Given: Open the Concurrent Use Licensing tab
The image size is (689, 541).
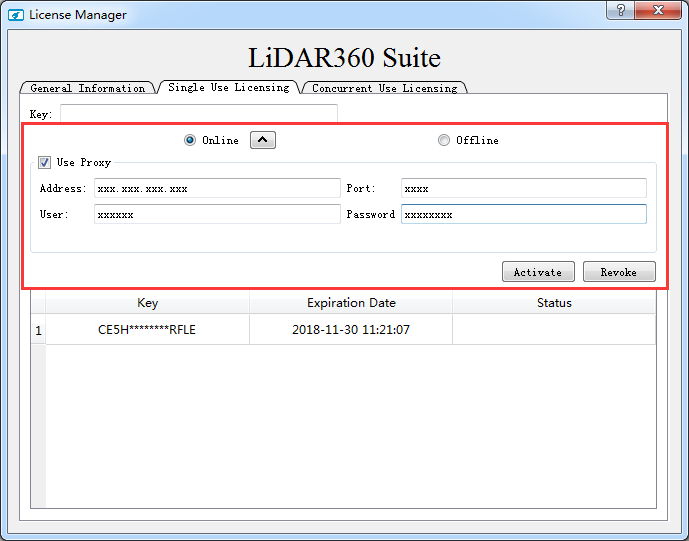Looking at the screenshot, I should [384, 88].
